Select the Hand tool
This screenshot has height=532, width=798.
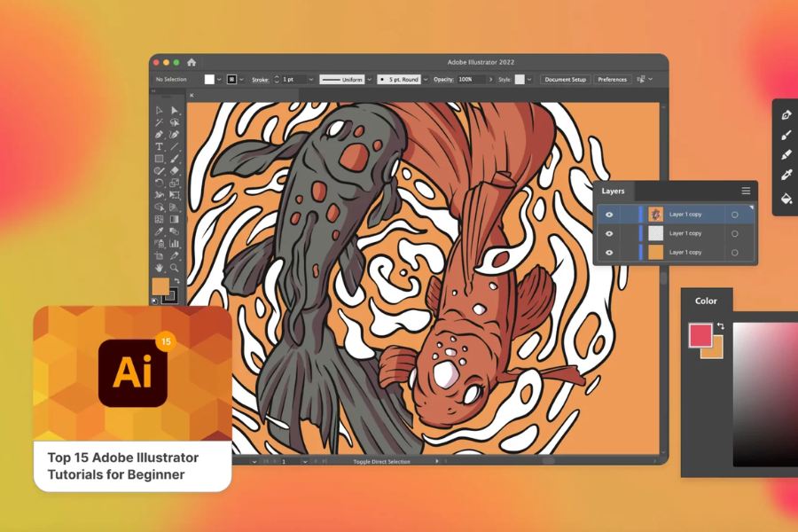(160, 268)
